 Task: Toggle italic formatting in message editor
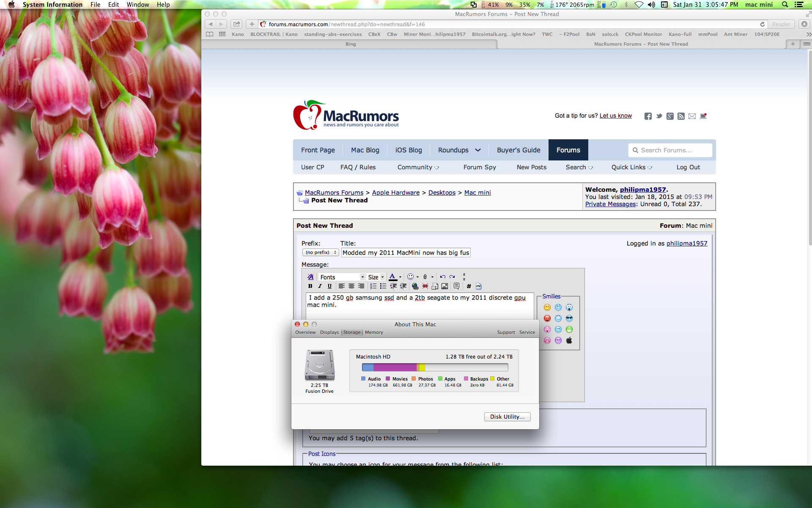320,286
